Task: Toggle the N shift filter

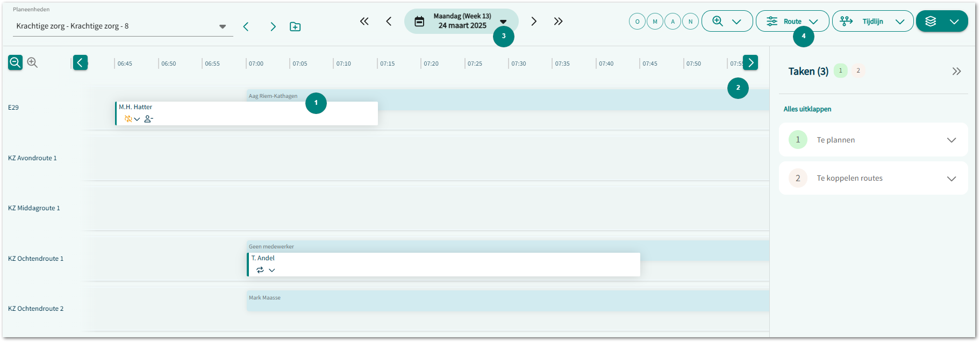Action: [x=690, y=22]
